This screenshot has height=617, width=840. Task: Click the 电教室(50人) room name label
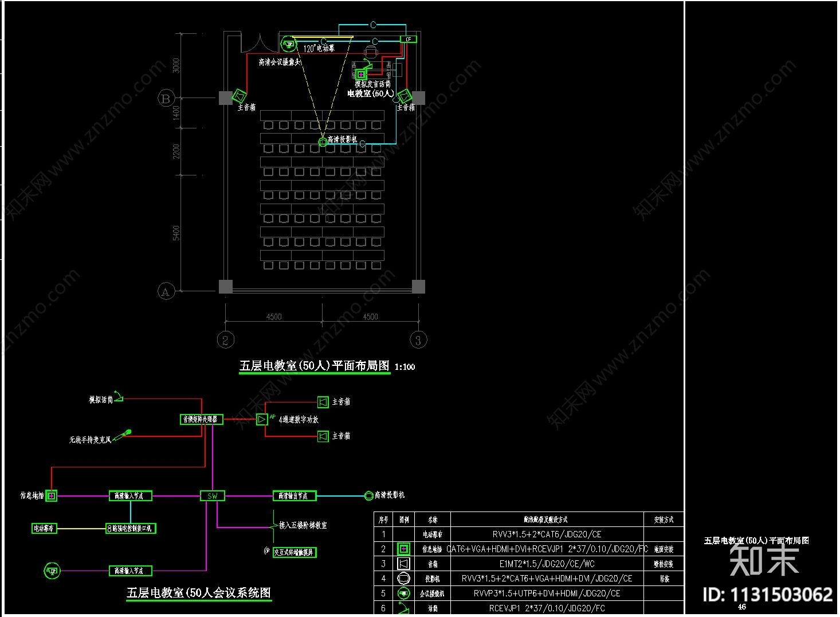pyautogui.click(x=371, y=93)
